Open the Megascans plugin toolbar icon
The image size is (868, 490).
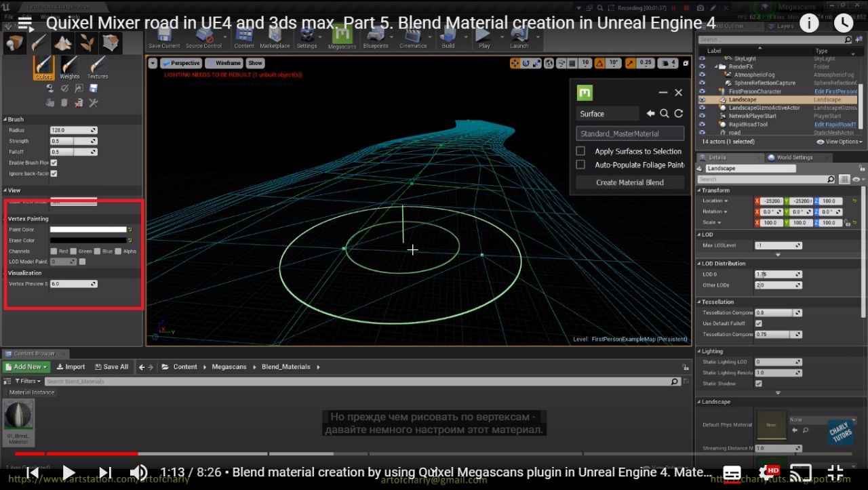[x=342, y=38]
